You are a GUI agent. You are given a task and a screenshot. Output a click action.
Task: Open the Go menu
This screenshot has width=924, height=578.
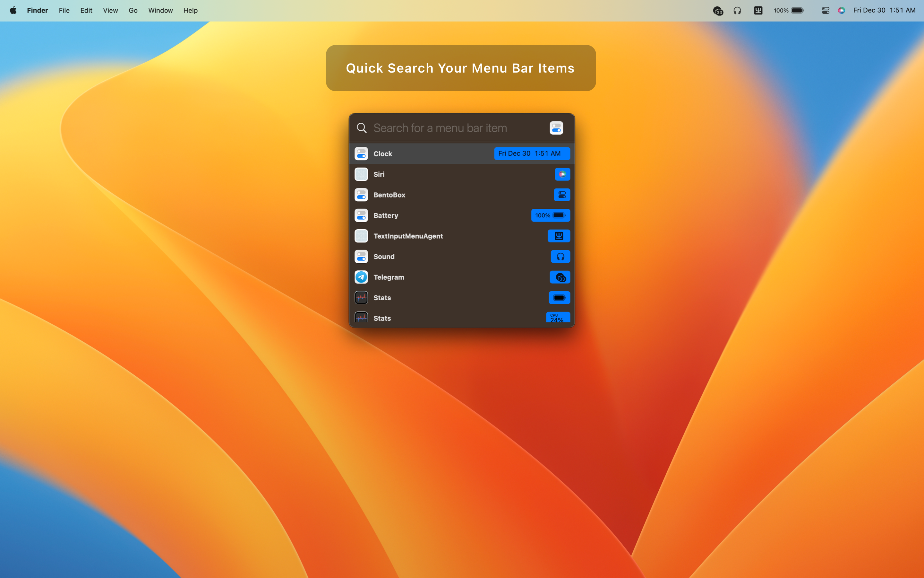(x=133, y=10)
